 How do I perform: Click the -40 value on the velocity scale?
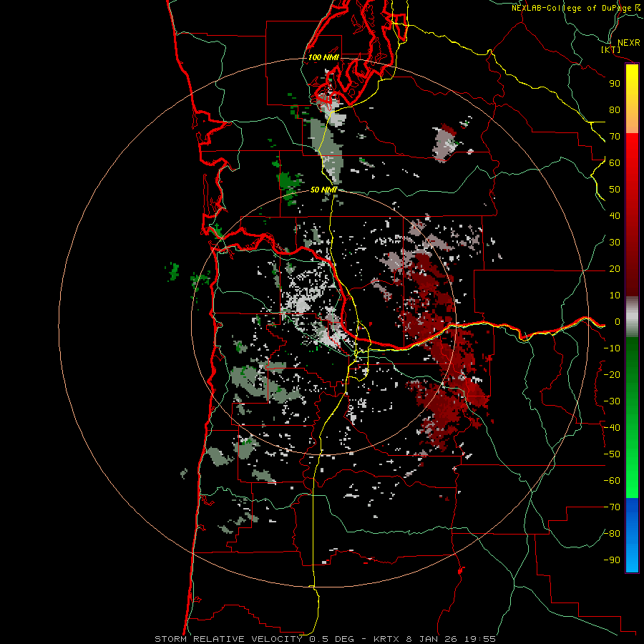click(612, 428)
